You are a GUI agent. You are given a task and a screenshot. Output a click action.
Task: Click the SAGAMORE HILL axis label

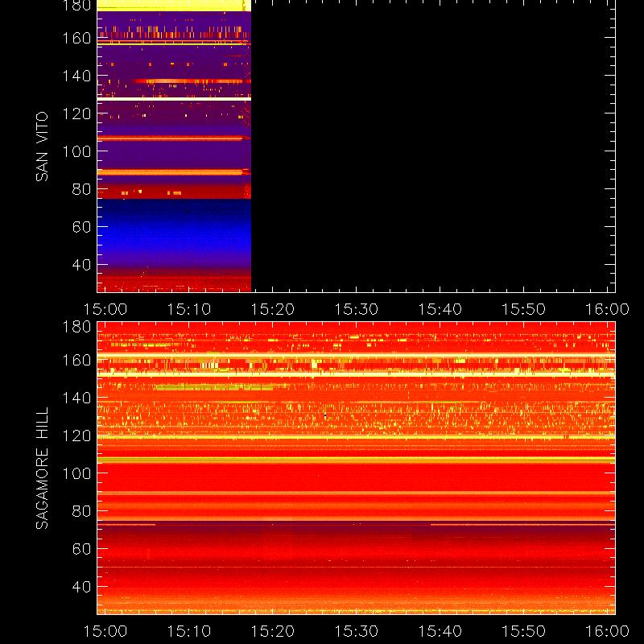point(42,468)
